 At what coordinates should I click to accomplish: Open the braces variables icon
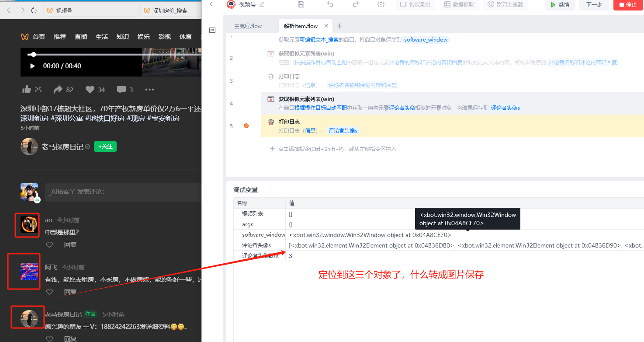(381, 4)
